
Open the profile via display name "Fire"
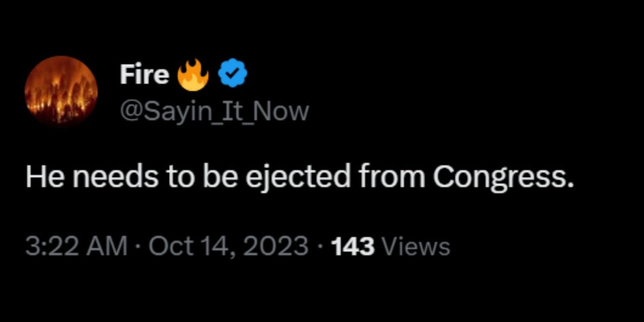pyautogui.click(x=144, y=75)
